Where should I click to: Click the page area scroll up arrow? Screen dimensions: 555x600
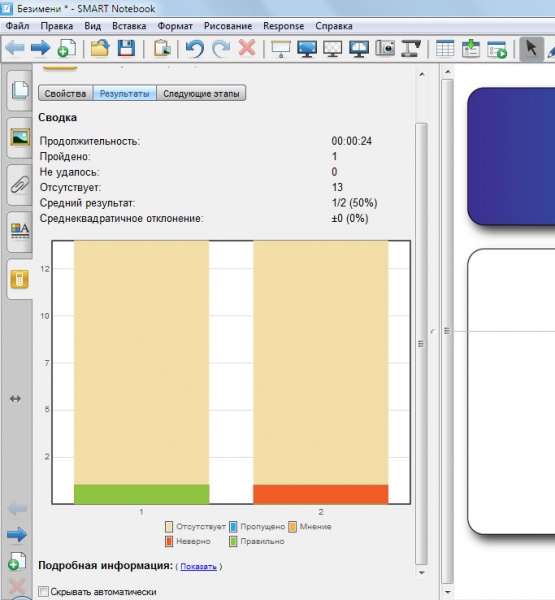click(447, 72)
